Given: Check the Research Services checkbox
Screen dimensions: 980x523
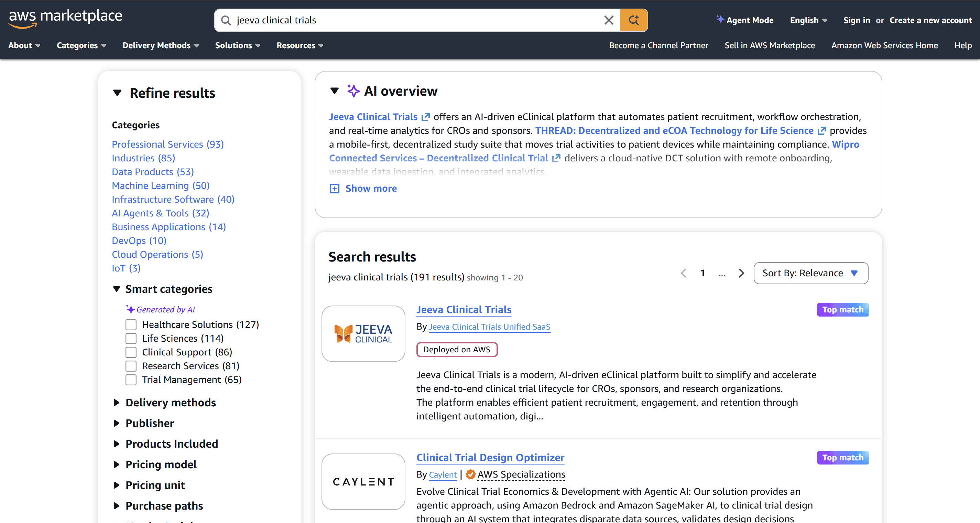Looking at the screenshot, I should (131, 366).
